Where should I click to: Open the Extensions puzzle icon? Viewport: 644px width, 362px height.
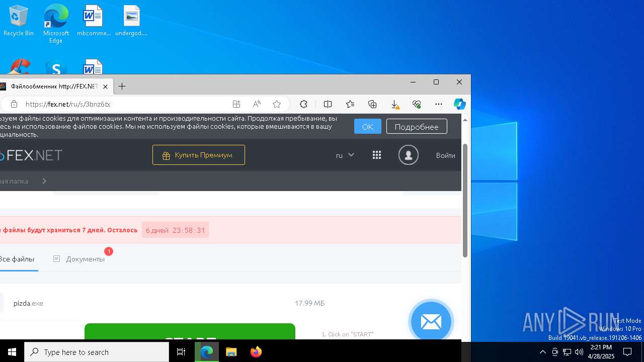303,104
